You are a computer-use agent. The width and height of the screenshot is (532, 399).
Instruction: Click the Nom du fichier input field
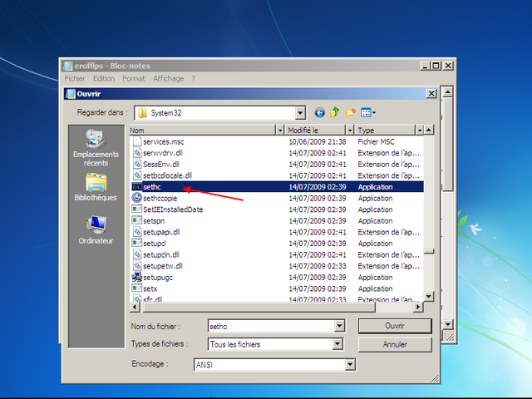pyautogui.click(x=271, y=326)
